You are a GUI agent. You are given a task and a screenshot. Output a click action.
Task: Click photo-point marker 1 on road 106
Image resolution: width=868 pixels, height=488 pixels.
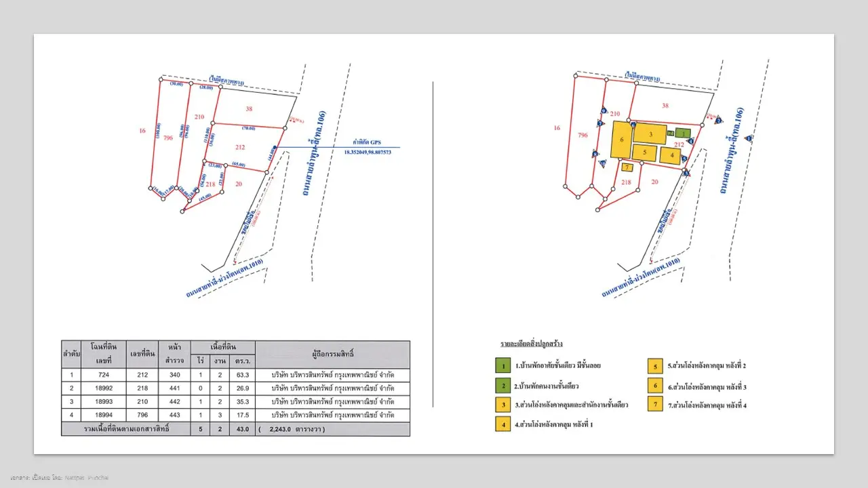click(x=749, y=138)
